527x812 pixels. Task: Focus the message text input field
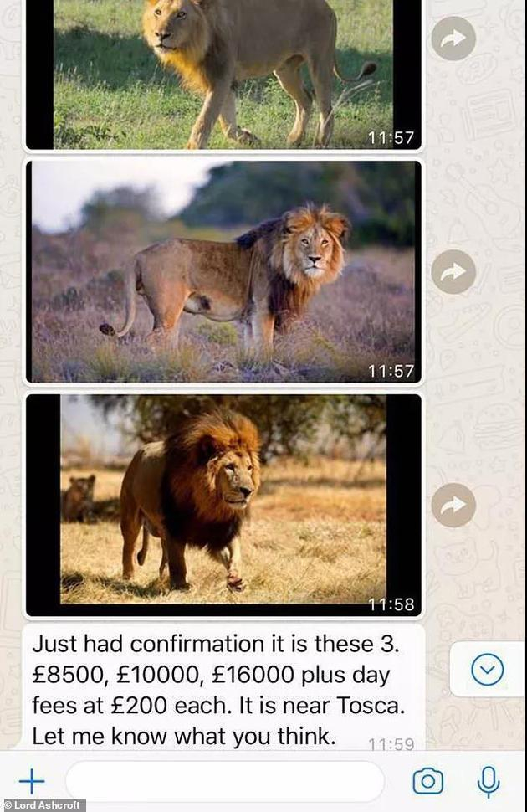(225, 782)
